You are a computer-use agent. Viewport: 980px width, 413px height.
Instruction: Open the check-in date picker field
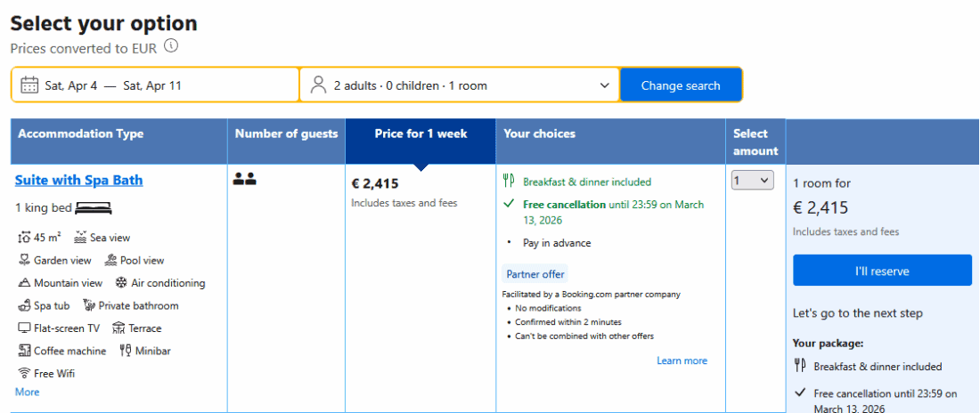[156, 85]
